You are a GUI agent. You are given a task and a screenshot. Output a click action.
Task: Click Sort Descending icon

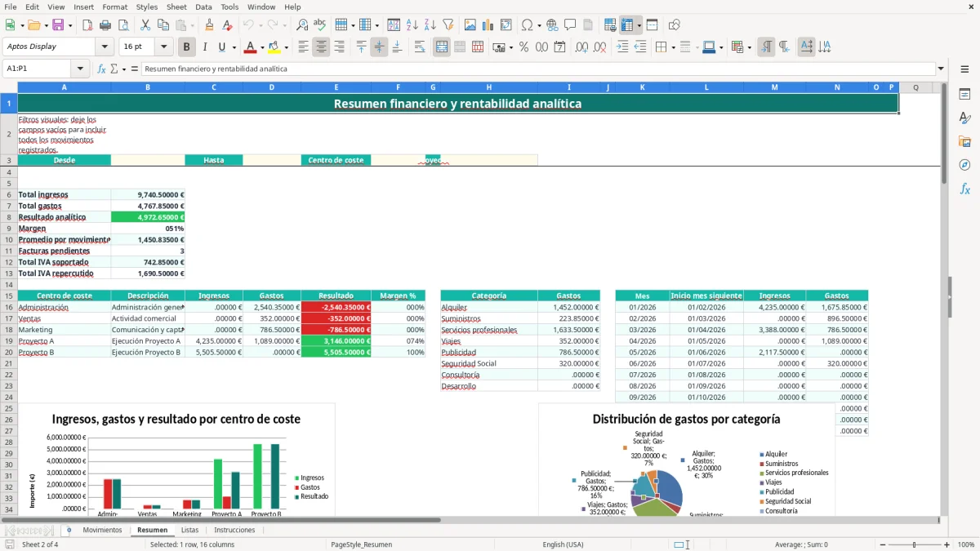430,24
